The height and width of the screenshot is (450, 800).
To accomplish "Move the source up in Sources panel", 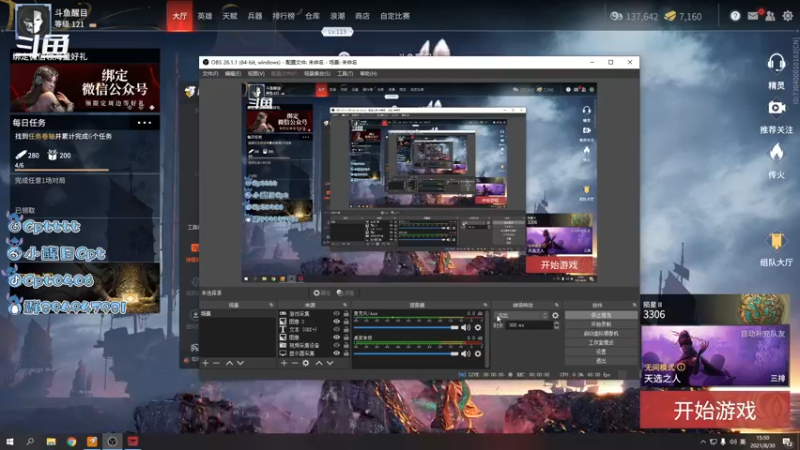I will (319, 363).
